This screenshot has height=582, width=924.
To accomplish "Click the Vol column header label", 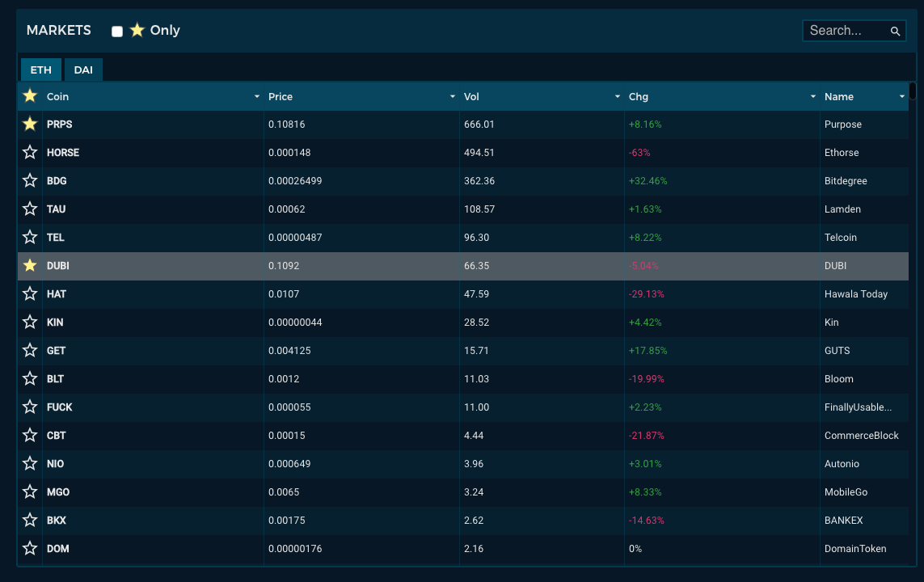I will coord(471,97).
